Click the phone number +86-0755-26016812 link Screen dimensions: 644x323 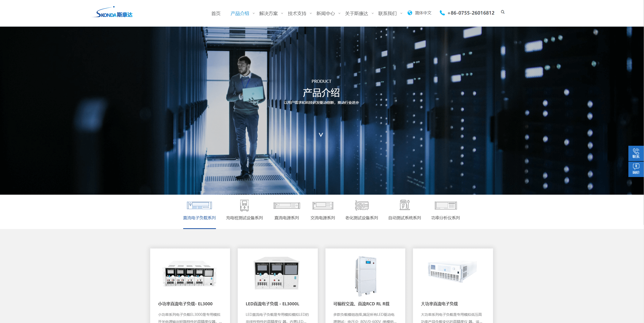(471, 13)
